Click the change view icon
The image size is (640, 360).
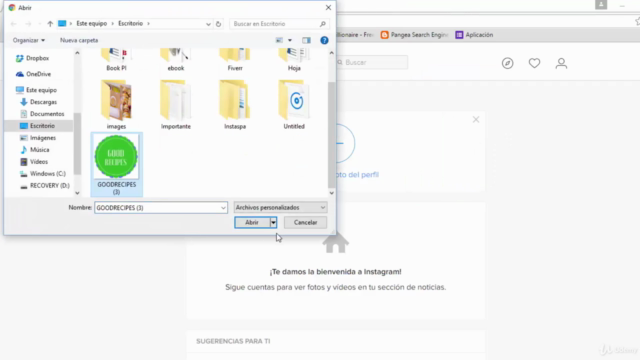(x=279, y=40)
